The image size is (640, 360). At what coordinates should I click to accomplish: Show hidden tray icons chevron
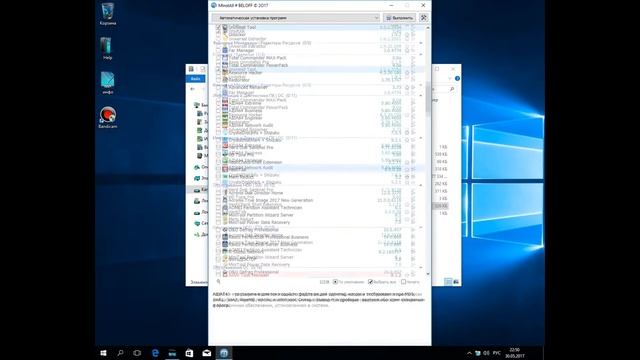(469, 353)
